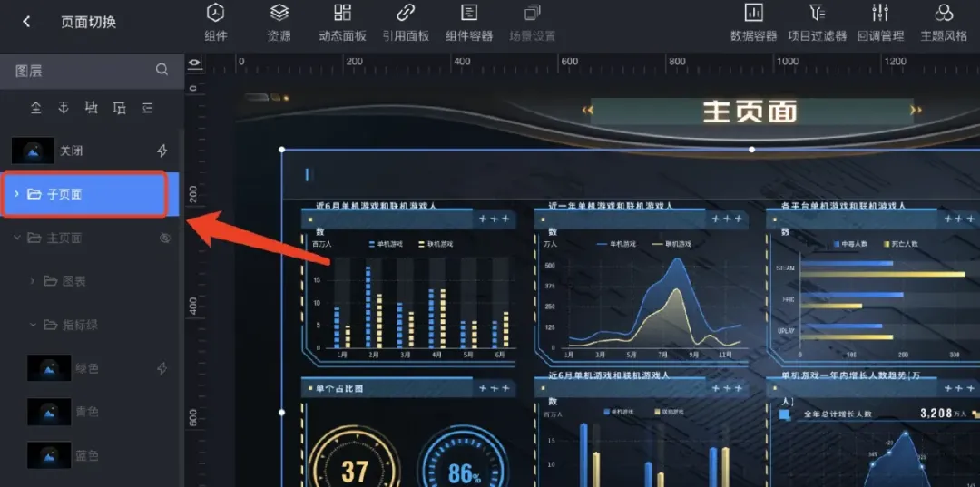
Task: Click the 3,208 total growth value
Action: 936,414
